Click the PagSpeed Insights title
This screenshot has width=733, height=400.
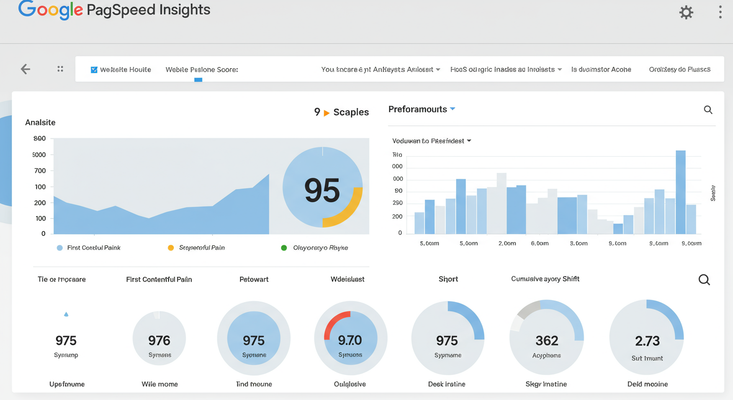click(x=148, y=10)
